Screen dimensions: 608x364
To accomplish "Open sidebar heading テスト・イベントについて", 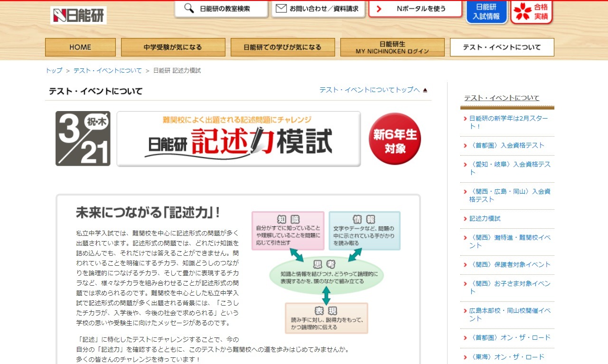I will click(502, 98).
